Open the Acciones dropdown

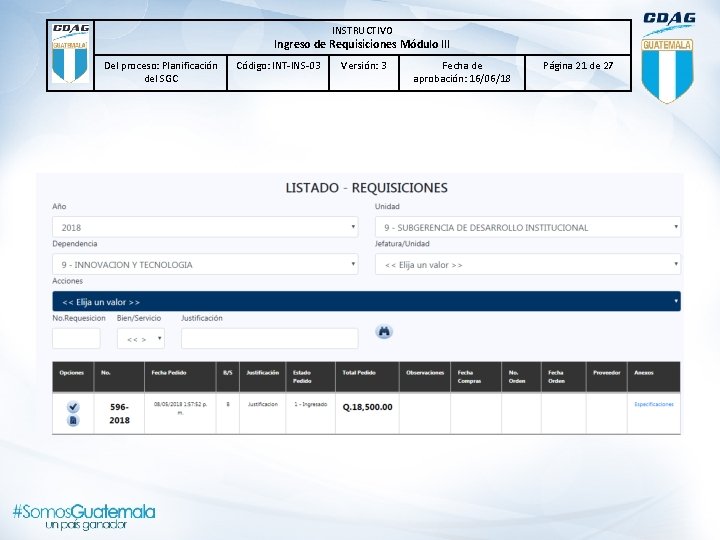366,302
